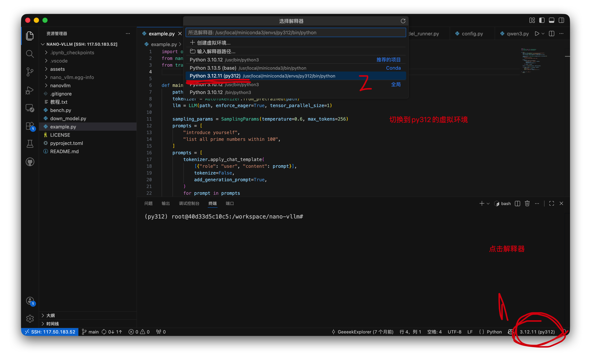Image resolution: width=591 pixels, height=364 pixels.
Task: Open the Remote Explorer icon
Action: [30, 108]
